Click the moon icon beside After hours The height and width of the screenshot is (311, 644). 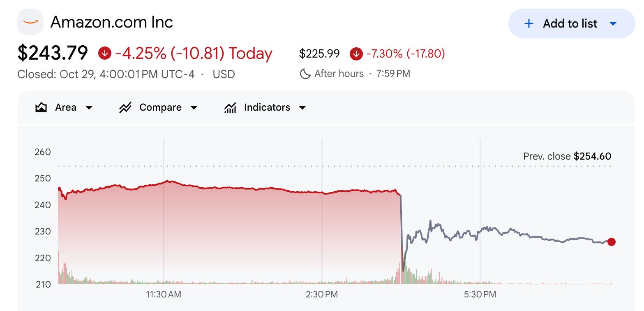[x=305, y=74]
